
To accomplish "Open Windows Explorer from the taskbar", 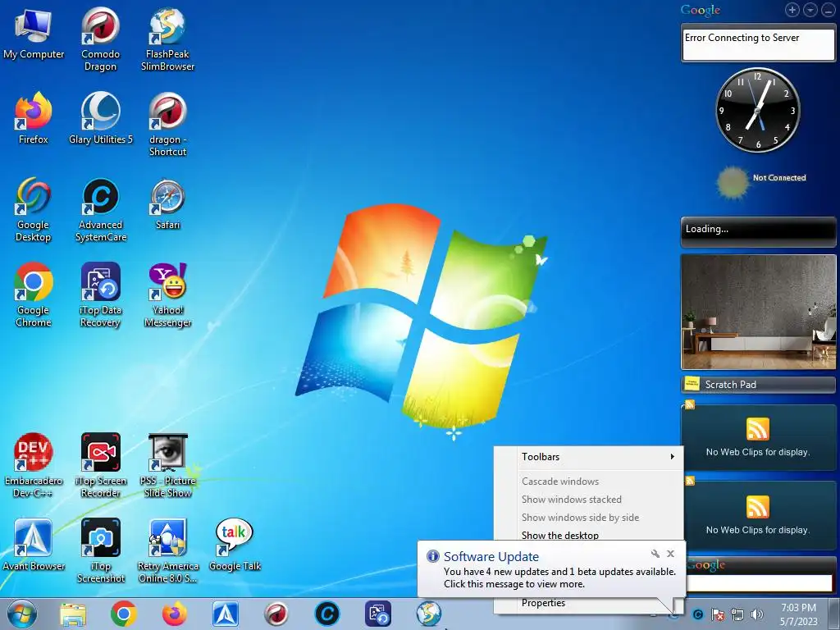I will (x=73, y=614).
